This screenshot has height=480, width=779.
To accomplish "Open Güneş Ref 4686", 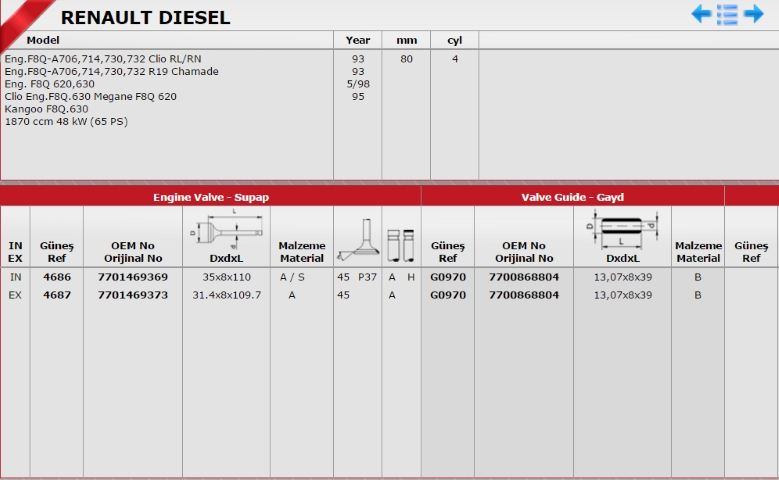I will pyautogui.click(x=57, y=277).
